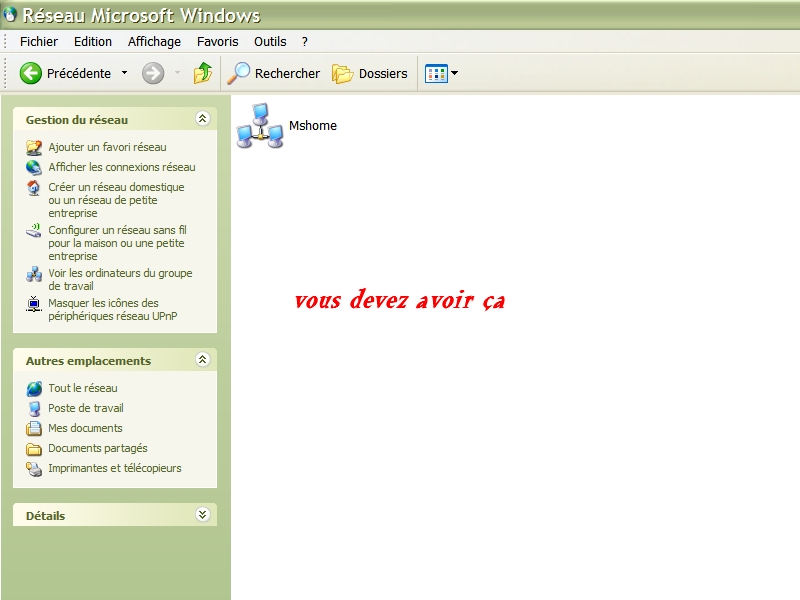Open the Fichier menu
Screen dimensions: 800x600
pyautogui.click(x=39, y=42)
